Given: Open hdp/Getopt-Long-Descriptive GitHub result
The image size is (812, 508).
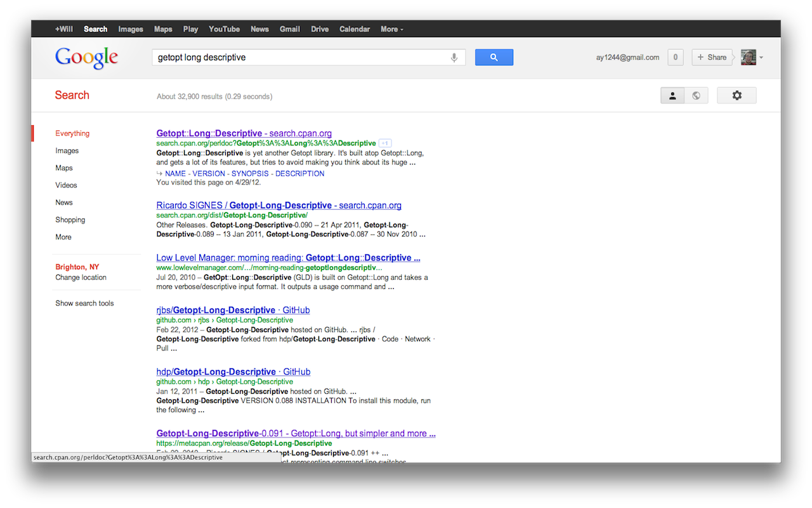Looking at the screenshot, I should 233,371.
